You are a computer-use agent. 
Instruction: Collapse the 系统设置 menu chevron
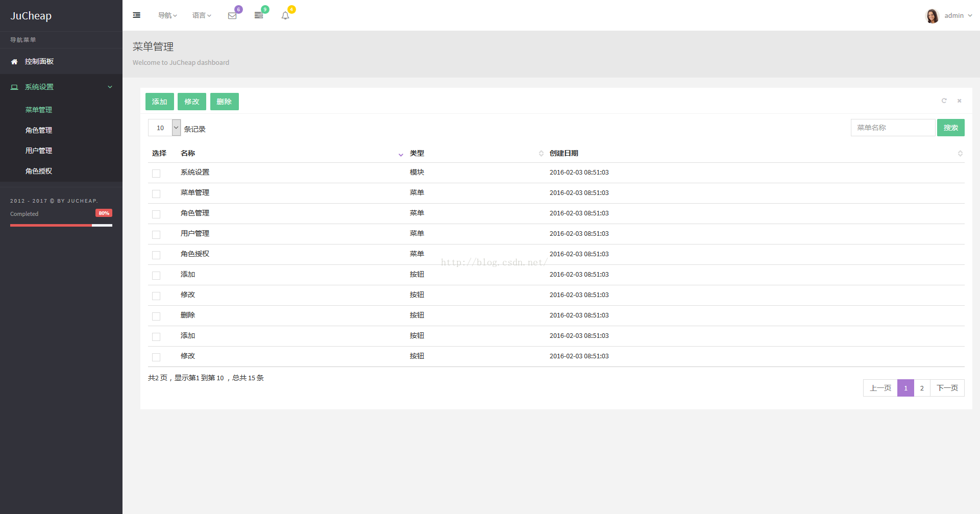tap(110, 87)
